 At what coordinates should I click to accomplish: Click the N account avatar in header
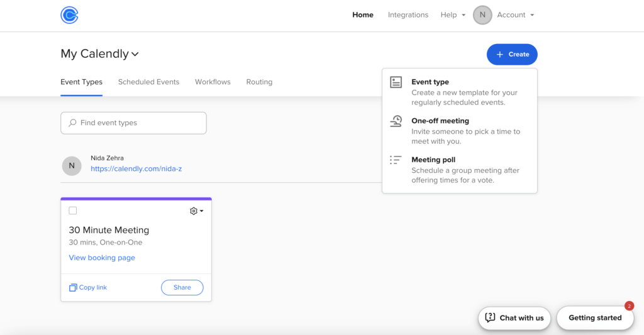pos(482,15)
